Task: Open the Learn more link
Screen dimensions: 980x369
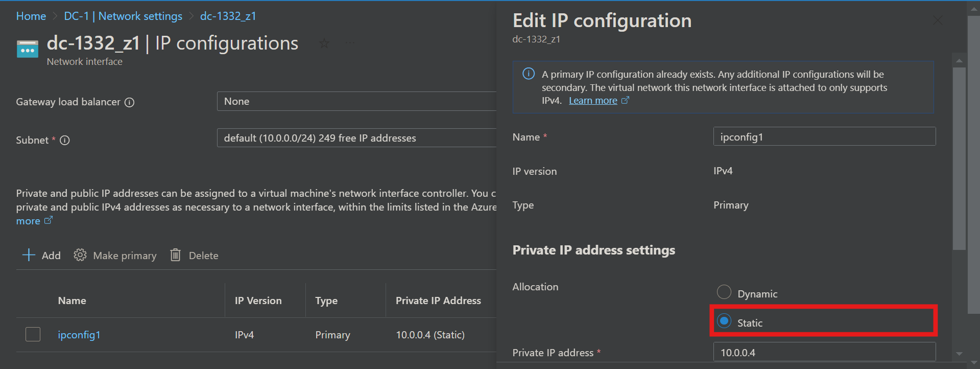Action: (x=593, y=101)
